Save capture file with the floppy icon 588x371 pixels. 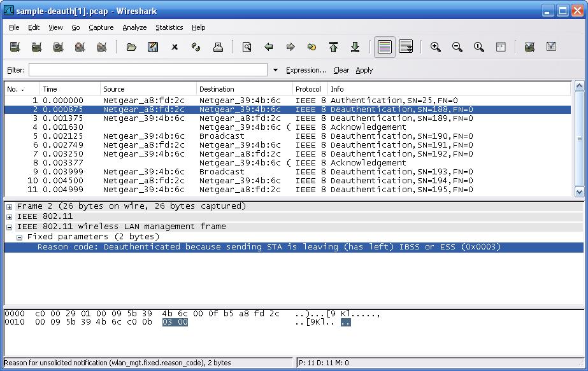pyautogui.click(x=153, y=47)
